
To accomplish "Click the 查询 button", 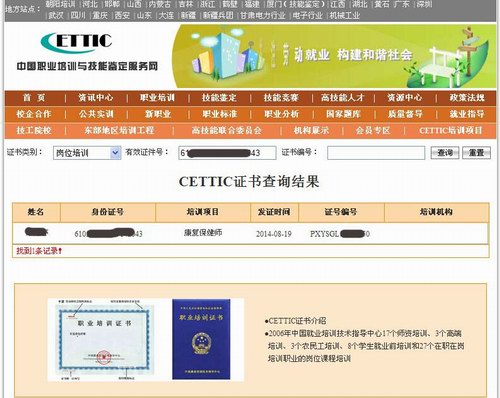I will click(445, 153).
